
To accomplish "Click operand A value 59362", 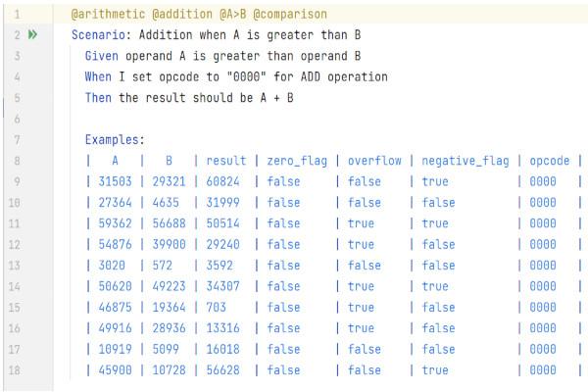I will (x=115, y=223).
